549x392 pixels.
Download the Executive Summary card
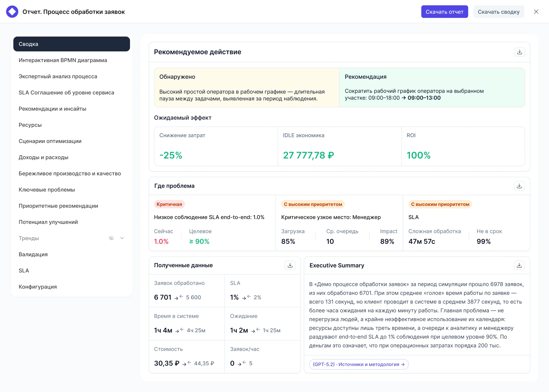coord(519,265)
